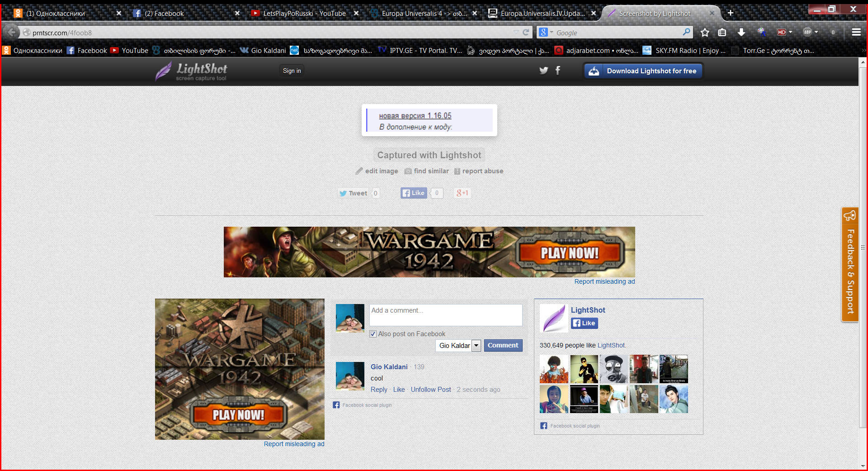Click the vertical page scrollbar
The width and height of the screenshot is (868, 471).
[863, 247]
